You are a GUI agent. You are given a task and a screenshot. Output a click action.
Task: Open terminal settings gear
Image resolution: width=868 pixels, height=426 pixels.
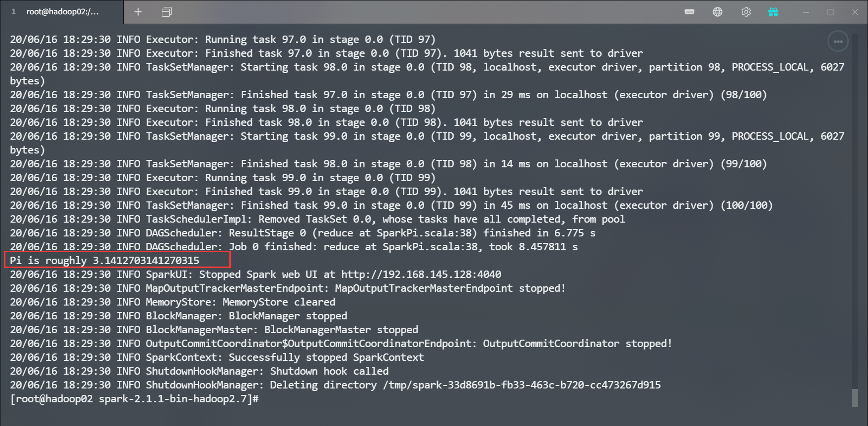point(746,12)
